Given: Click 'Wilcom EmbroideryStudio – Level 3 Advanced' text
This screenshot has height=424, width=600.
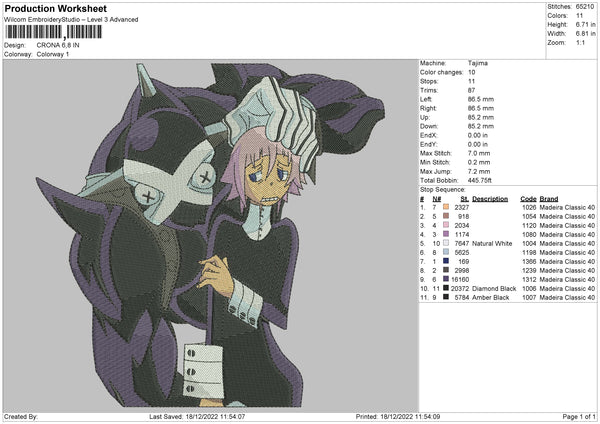Looking at the screenshot, I should [x=71, y=20].
